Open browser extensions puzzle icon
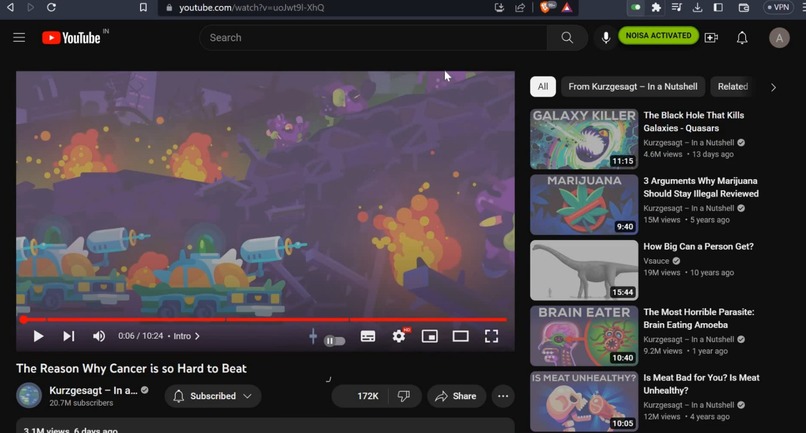 (x=656, y=7)
